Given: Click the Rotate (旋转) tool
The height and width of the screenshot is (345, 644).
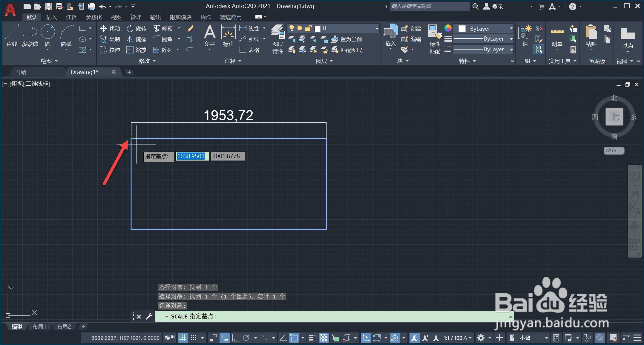Looking at the screenshot, I should tap(137, 28).
